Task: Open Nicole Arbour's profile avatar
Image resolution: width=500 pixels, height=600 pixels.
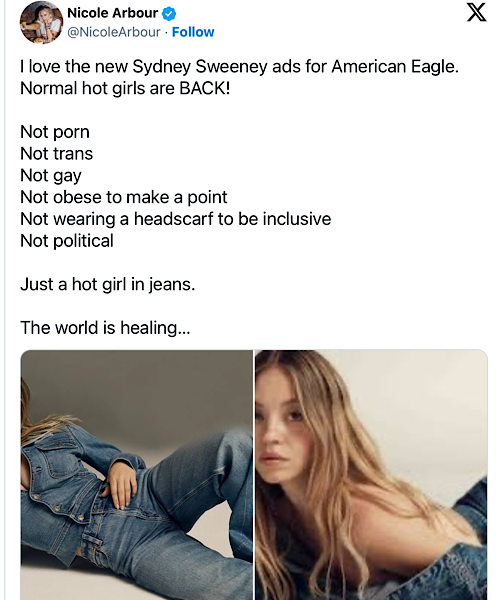Action: pos(41,22)
